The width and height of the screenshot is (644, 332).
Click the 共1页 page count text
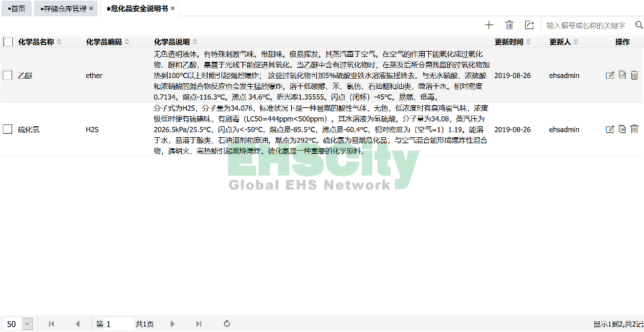coord(145,325)
